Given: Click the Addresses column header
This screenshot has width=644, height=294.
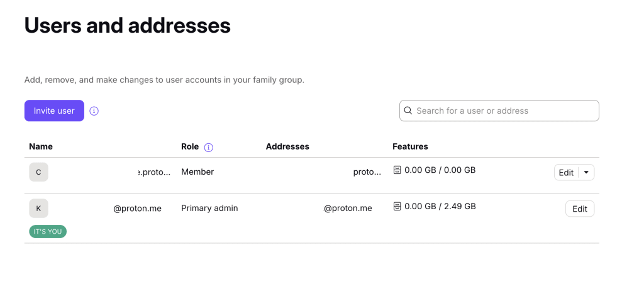Looking at the screenshot, I should (x=287, y=146).
